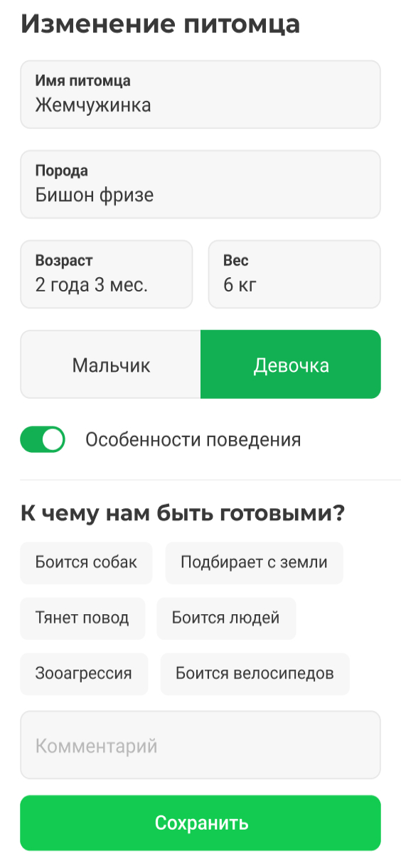Screen dimensions: 401x868
Task: Click the К чему нам быть готовыми heading
Action: pyautogui.click(x=183, y=513)
